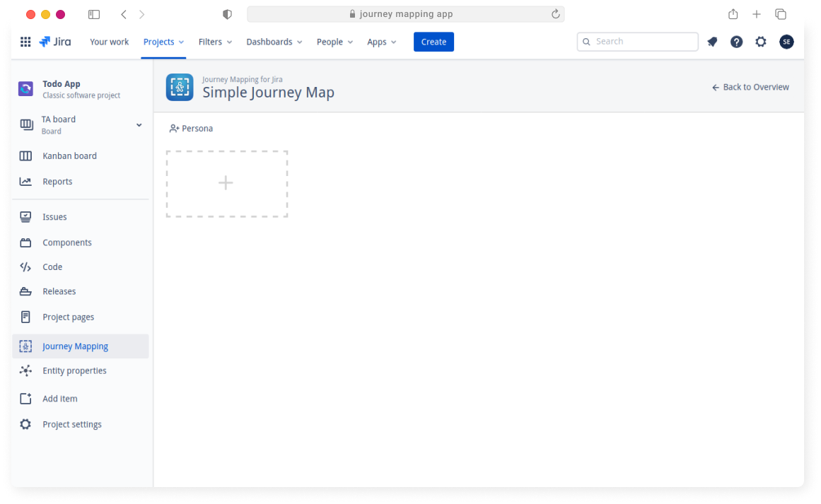Open Releases from the sidebar
The height and width of the screenshot is (504, 821).
click(x=59, y=291)
